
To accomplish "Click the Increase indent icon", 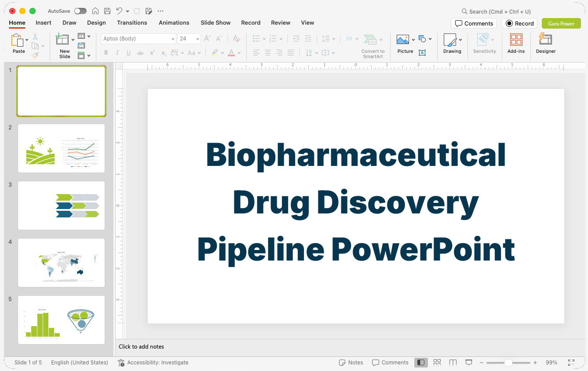I will (x=308, y=39).
